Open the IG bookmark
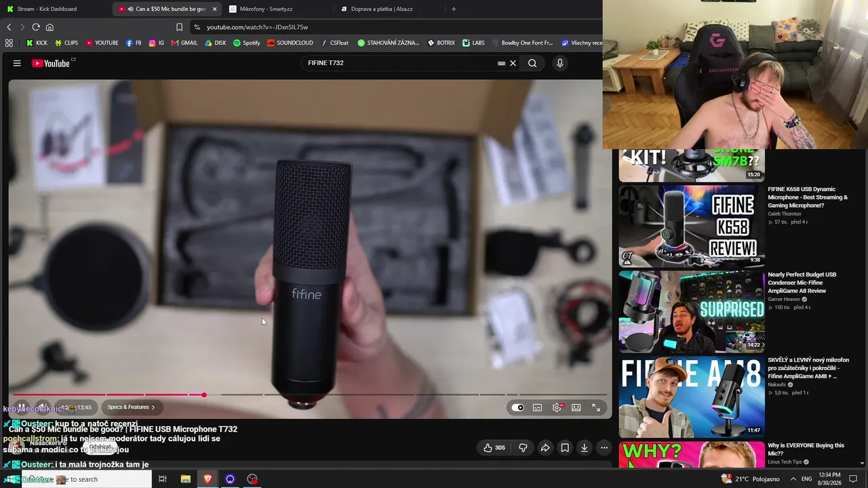This screenshot has height=488, width=868. [x=156, y=43]
